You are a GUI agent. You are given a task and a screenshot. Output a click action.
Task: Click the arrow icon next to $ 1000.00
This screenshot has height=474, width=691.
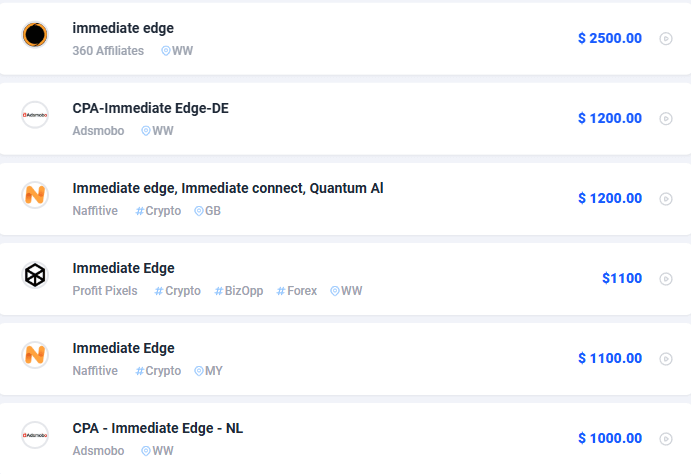tap(666, 439)
